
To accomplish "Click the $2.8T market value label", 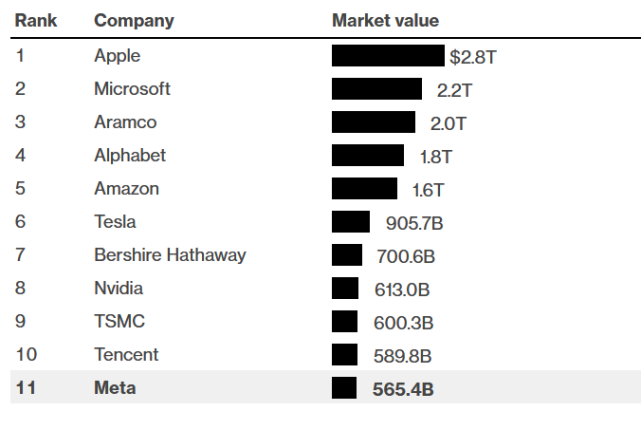I will pos(473,57).
